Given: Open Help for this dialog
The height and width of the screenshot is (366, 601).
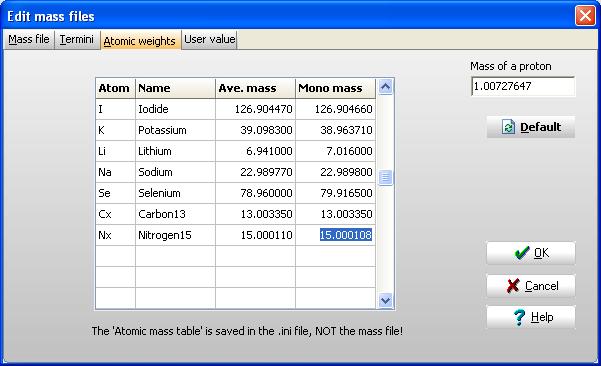Looking at the screenshot, I should point(531,317).
